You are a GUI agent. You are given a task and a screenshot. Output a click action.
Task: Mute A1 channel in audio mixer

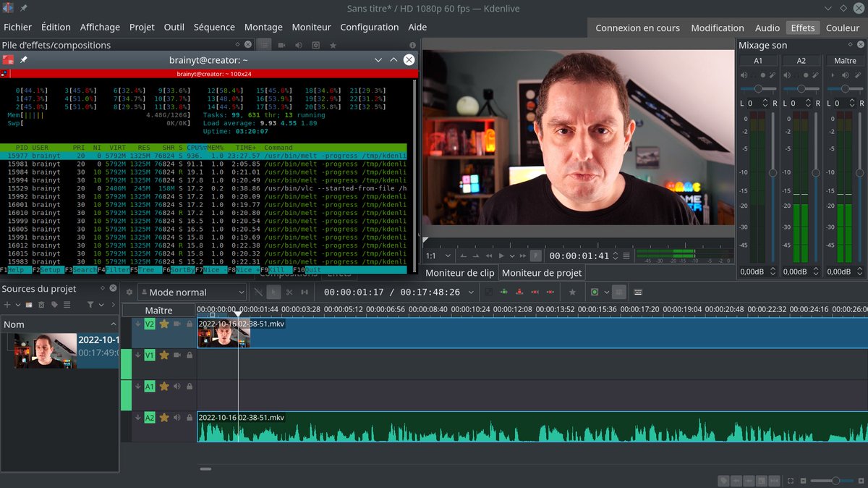coord(744,75)
